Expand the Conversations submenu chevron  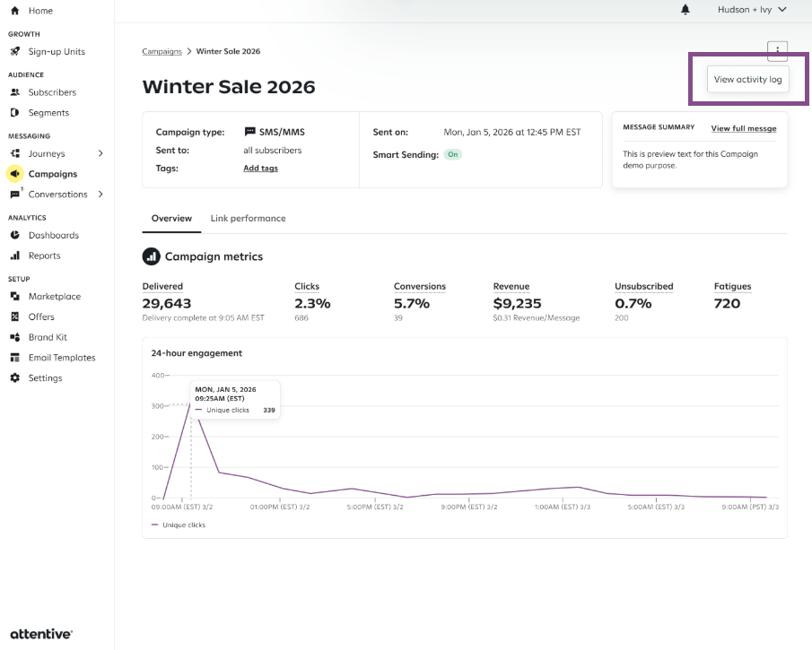[100, 195]
